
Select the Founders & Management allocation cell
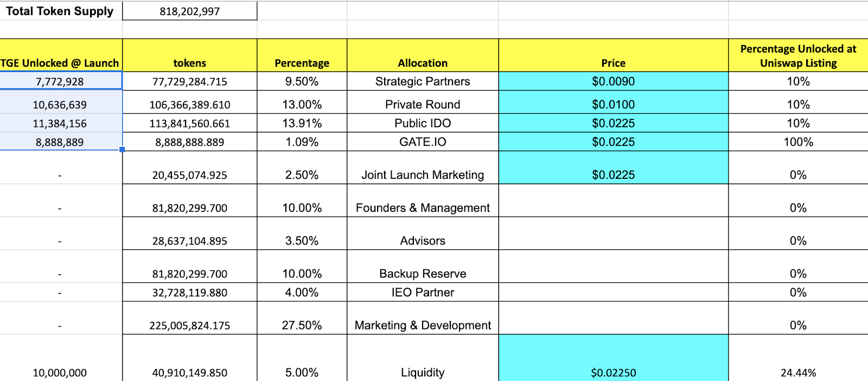(x=423, y=208)
